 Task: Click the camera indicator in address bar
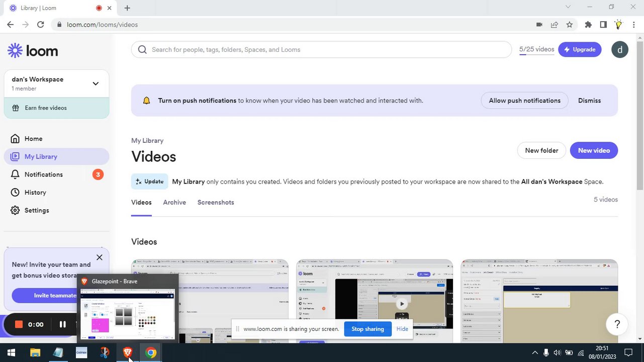[x=539, y=25]
